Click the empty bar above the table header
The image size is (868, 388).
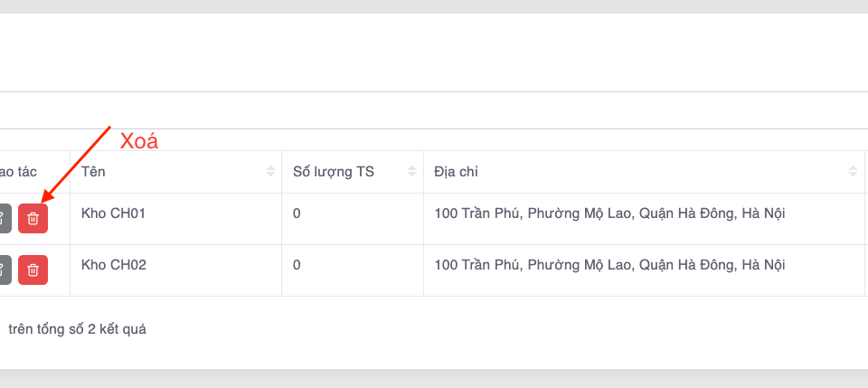coord(434,110)
